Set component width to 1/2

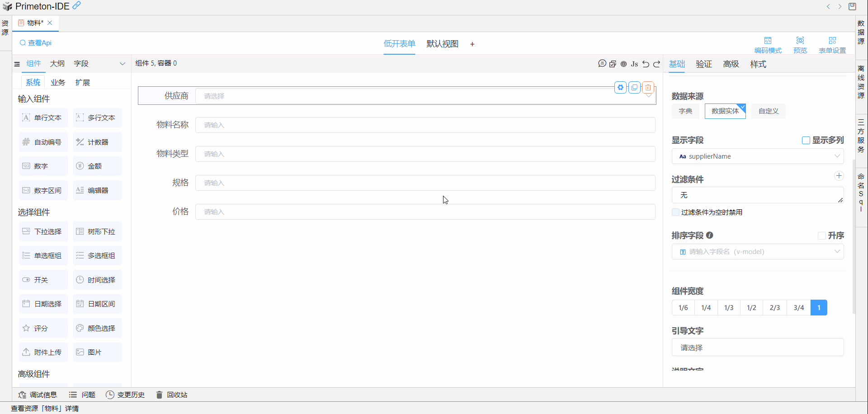tap(751, 308)
